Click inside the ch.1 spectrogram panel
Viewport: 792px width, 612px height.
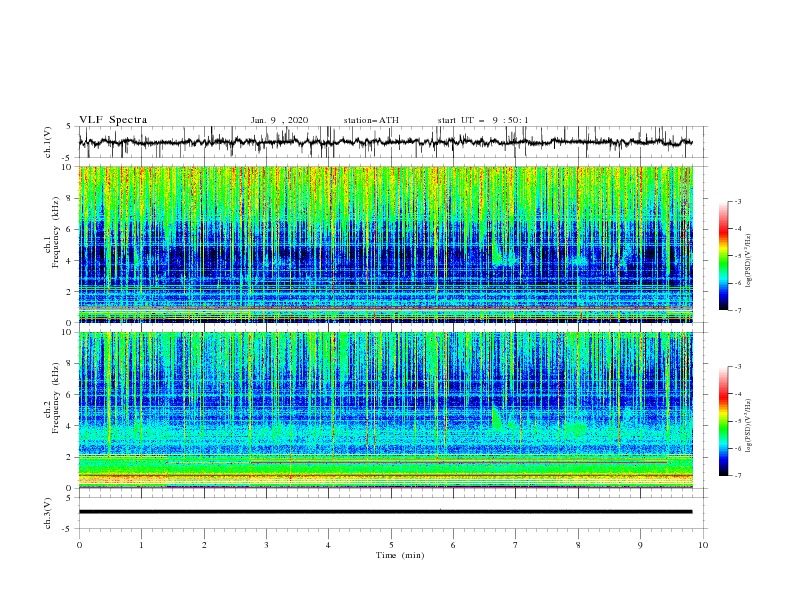coord(385,244)
